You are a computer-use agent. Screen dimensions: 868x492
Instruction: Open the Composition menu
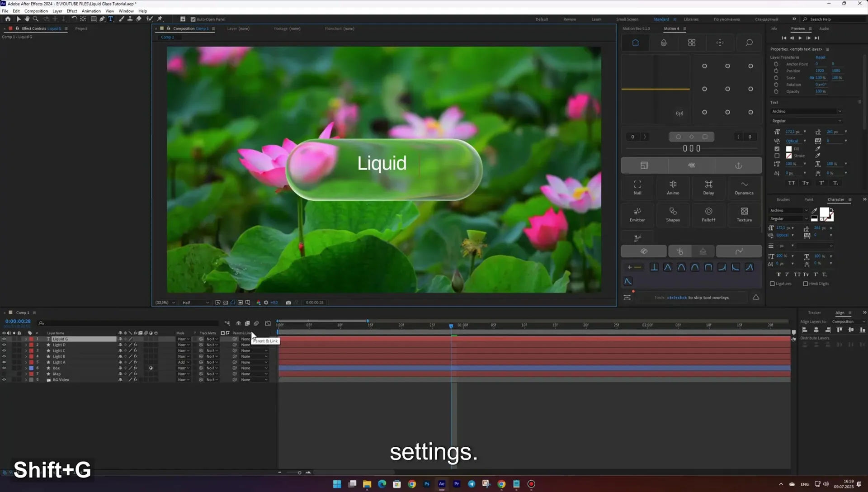pos(36,11)
